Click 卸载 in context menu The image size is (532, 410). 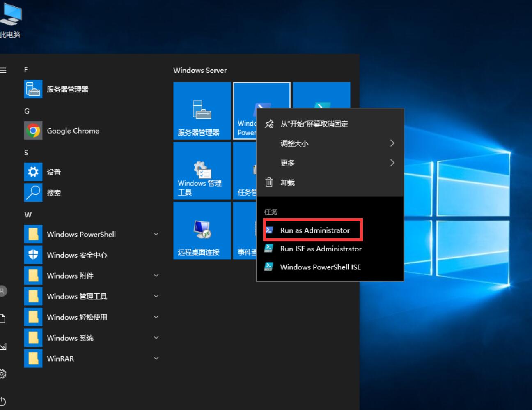tap(287, 182)
